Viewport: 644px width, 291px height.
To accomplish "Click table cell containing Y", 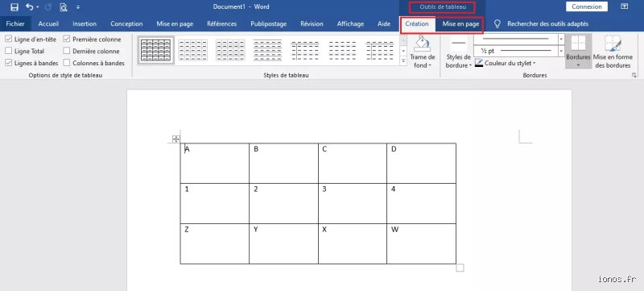I will tap(283, 243).
